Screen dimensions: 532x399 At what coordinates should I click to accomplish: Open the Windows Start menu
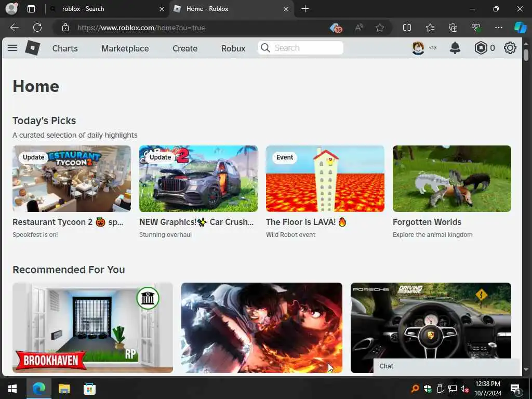pyautogui.click(x=12, y=389)
